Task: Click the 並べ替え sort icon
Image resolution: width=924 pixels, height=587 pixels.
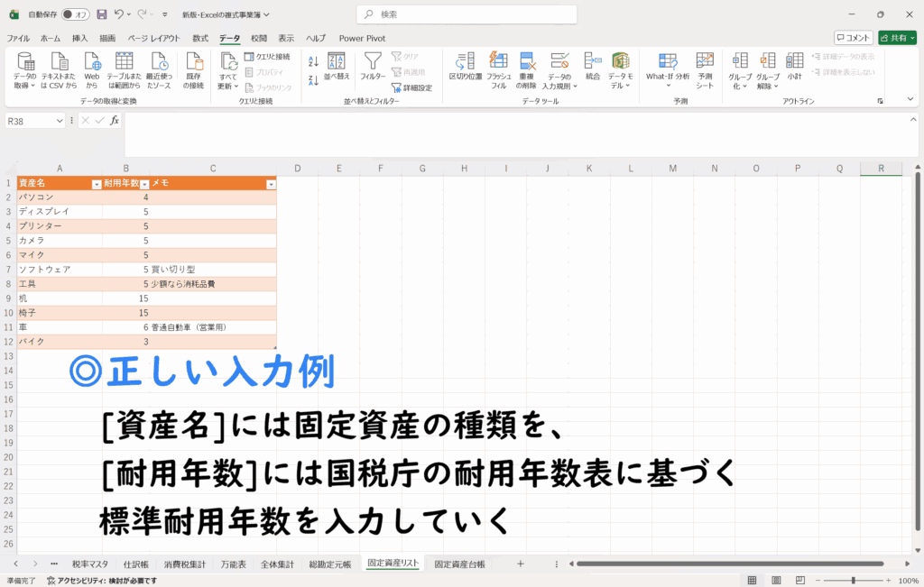Action: [336, 62]
